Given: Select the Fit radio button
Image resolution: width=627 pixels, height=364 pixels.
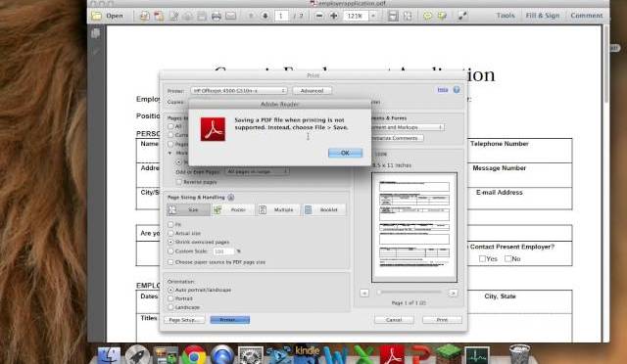Looking at the screenshot, I should coord(170,224).
